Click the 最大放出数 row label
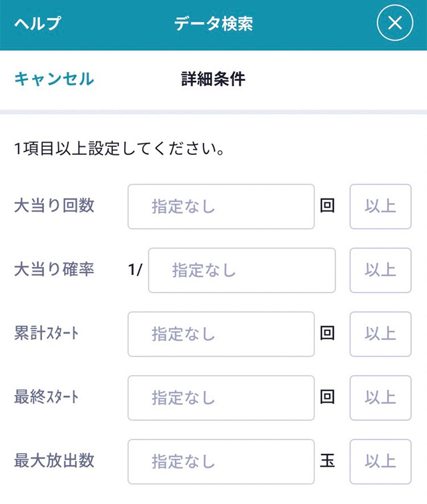This screenshot has width=427, height=504. (54, 461)
